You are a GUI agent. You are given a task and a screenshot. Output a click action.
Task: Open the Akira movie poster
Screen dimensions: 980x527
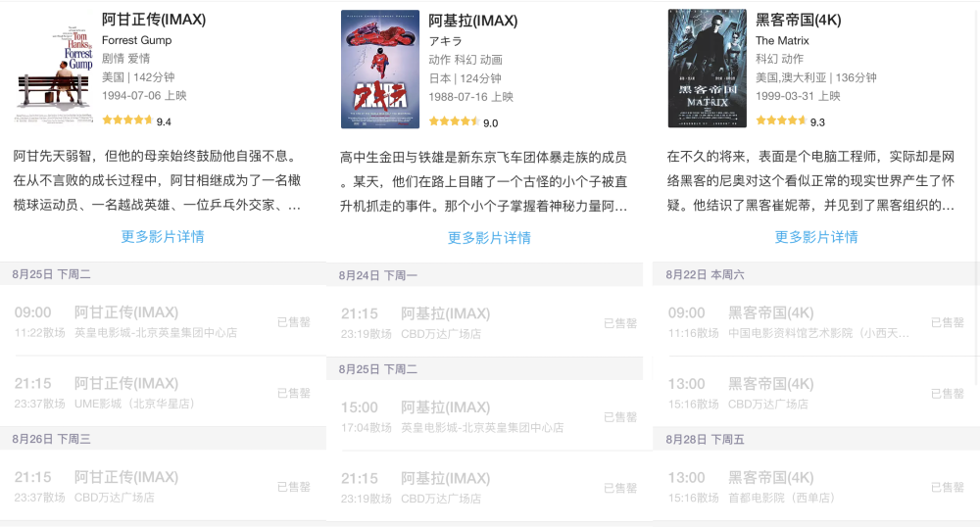(380, 70)
